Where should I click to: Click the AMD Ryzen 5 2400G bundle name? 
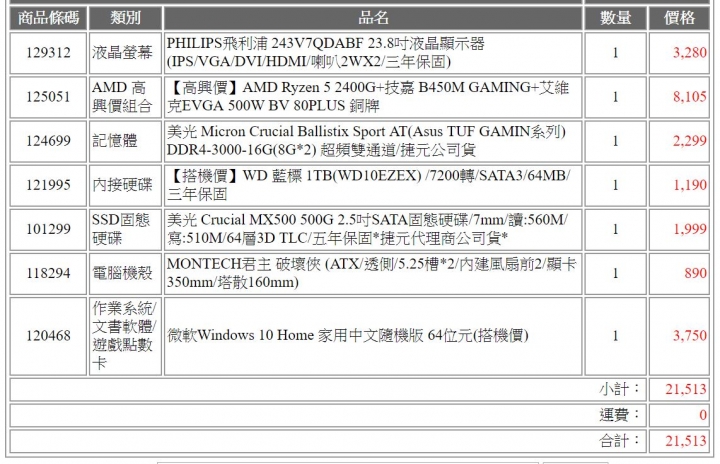368,97
